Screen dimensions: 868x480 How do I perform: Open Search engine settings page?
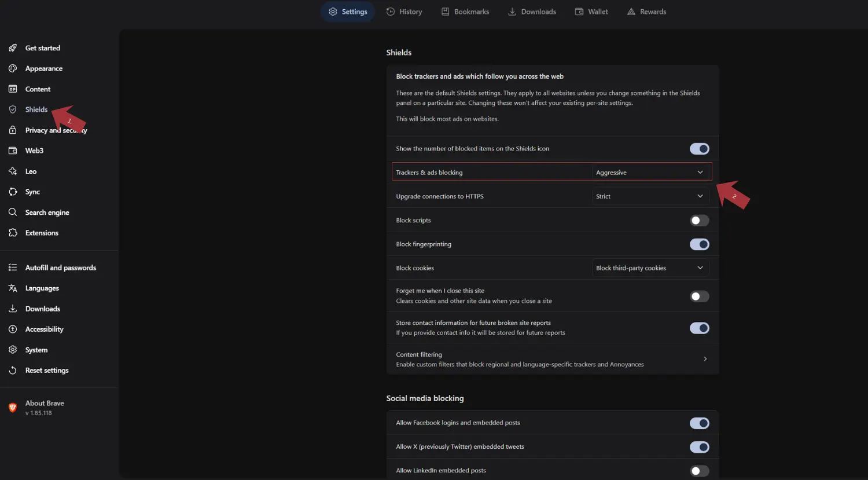pyautogui.click(x=47, y=212)
